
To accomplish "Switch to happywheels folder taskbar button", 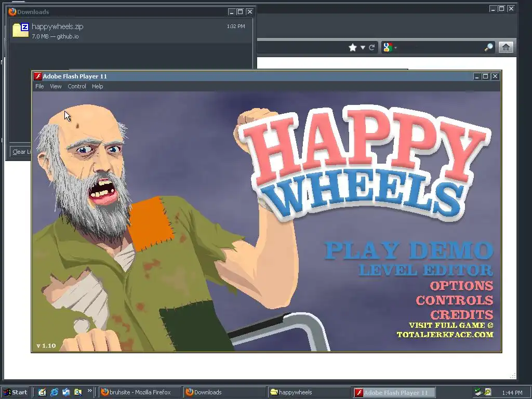I will point(309,392).
